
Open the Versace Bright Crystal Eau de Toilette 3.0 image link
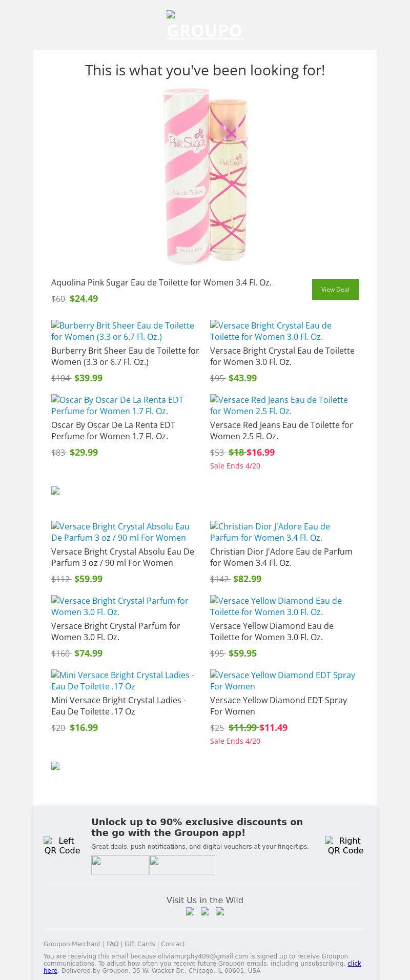pos(271,331)
